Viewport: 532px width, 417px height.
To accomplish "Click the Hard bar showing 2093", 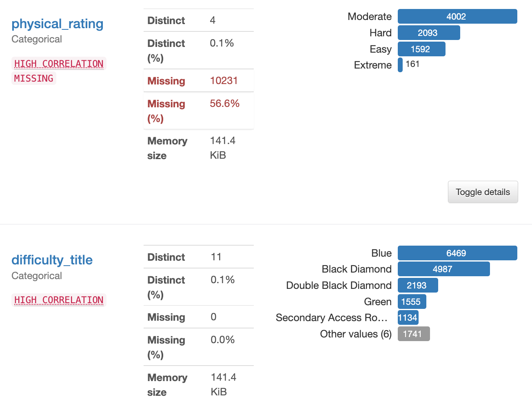I will [428, 33].
